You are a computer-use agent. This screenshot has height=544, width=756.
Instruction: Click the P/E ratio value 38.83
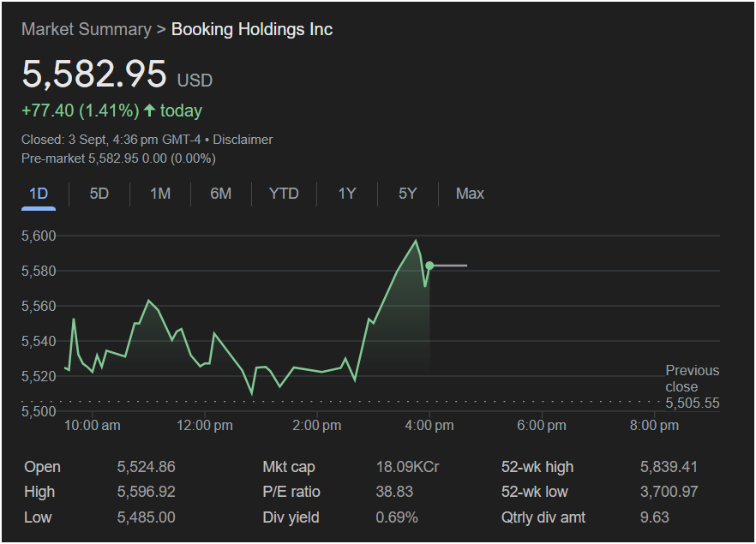(394, 492)
